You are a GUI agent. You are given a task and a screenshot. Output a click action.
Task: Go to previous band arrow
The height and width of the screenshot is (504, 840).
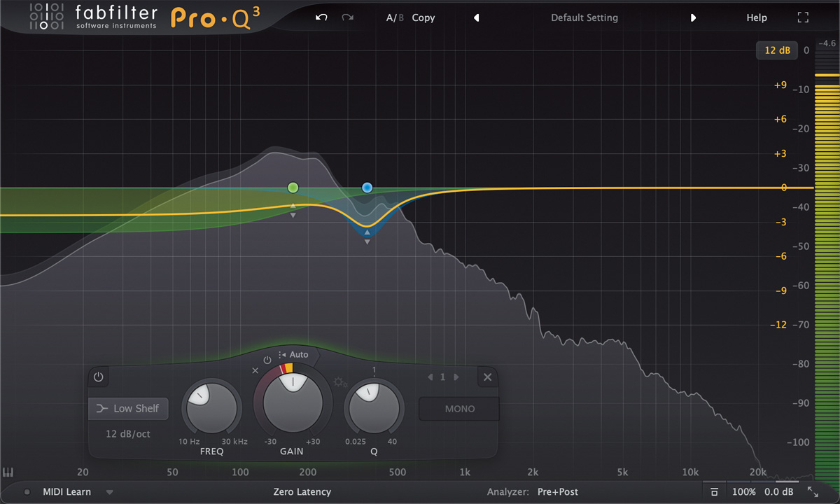430,377
